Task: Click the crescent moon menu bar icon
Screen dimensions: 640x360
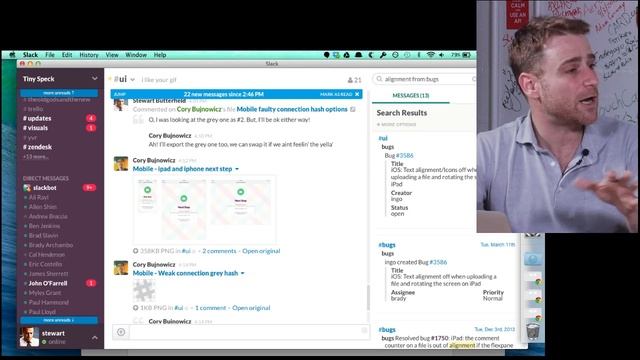Action: click(371, 55)
